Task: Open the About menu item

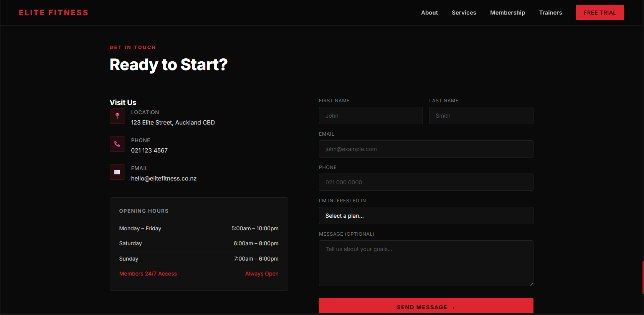Action: coord(429,13)
